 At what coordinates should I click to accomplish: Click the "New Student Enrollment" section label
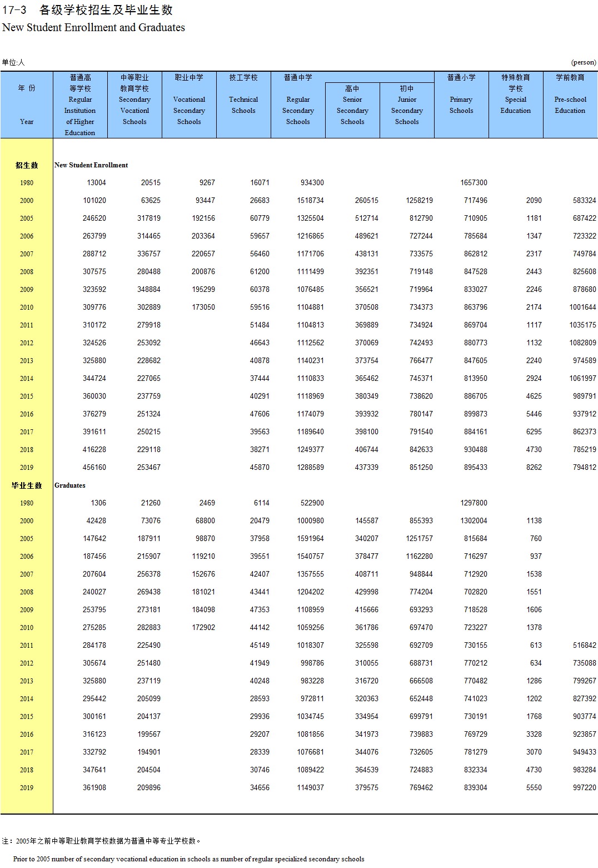click(x=91, y=165)
